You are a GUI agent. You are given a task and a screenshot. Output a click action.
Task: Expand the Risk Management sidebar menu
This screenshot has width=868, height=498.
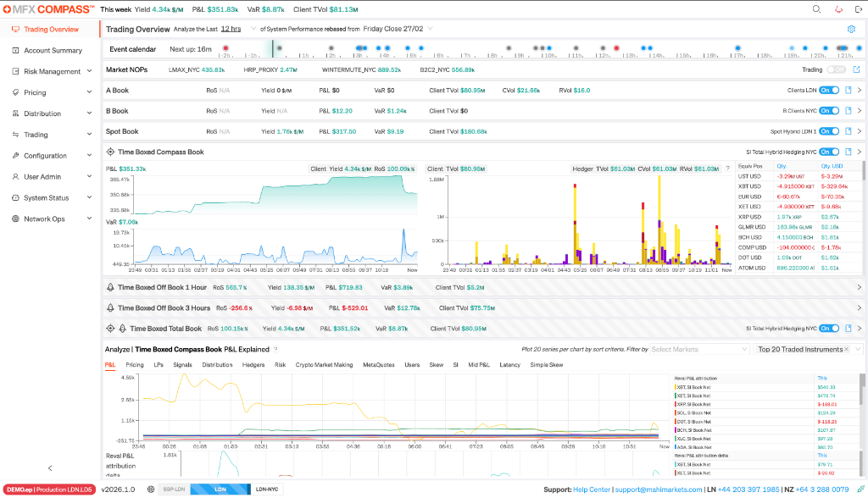point(52,71)
